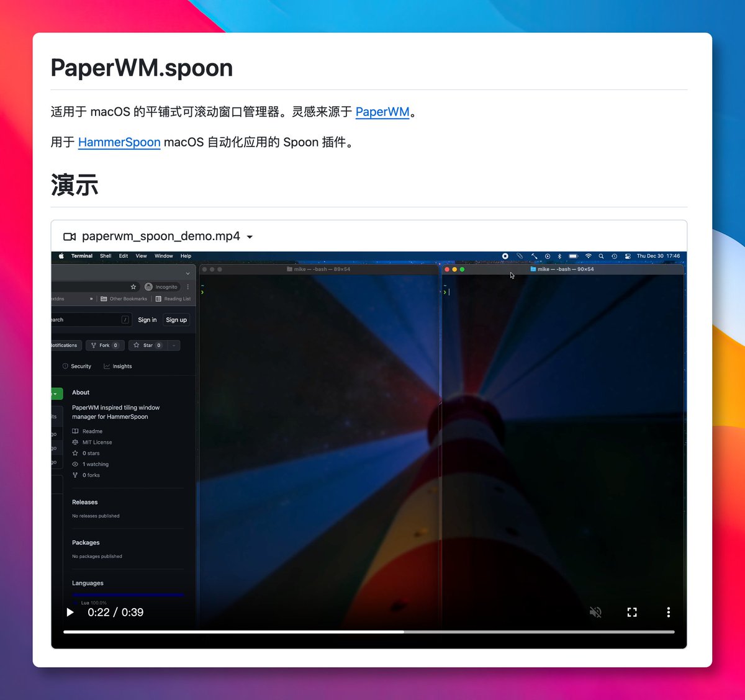Click the bookmark star in the browser address bar
Screen dimensions: 745x700
(133, 287)
